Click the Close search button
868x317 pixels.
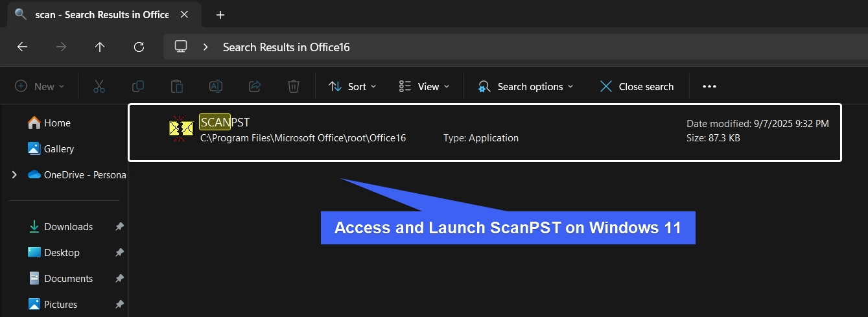637,86
